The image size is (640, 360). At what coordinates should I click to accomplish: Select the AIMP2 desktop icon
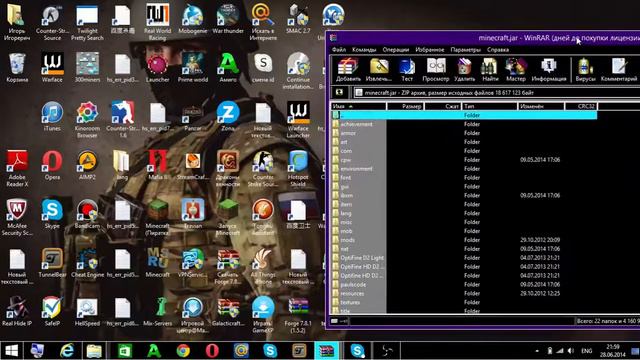click(87, 165)
